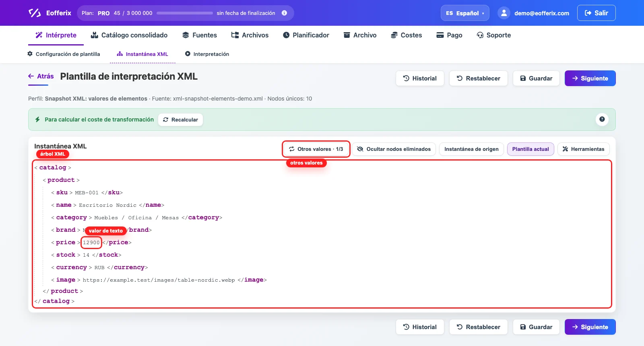Cycle Otros valores 1/3 button

pos(316,149)
